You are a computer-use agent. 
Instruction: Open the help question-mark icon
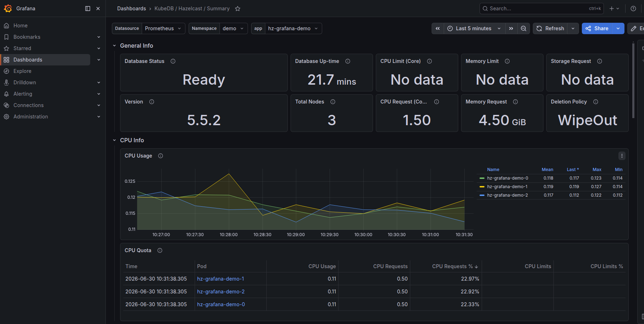[x=633, y=9]
